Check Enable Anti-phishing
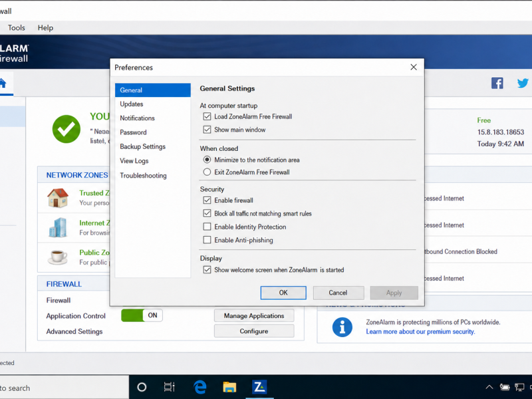This screenshot has height=399, width=532. (207, 240)
